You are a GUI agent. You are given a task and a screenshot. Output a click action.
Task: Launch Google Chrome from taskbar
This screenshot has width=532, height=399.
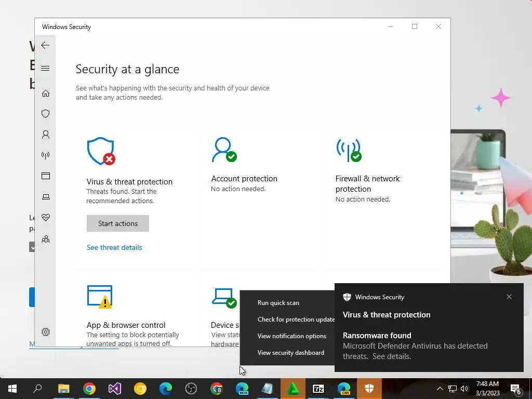(x=89, y=389)
